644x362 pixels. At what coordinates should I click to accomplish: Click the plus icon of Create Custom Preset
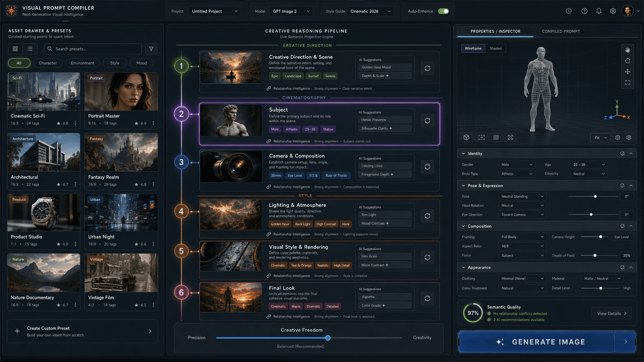[17, 331]
